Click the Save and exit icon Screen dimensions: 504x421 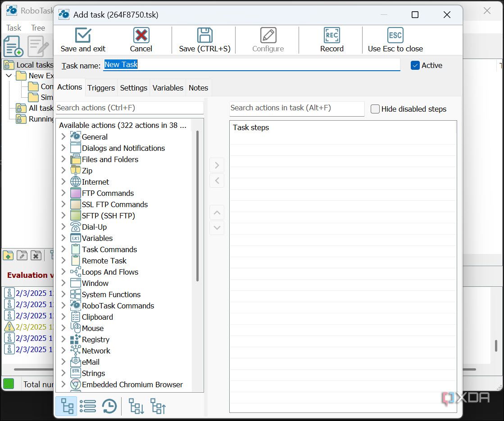click(x=83, y=35)
